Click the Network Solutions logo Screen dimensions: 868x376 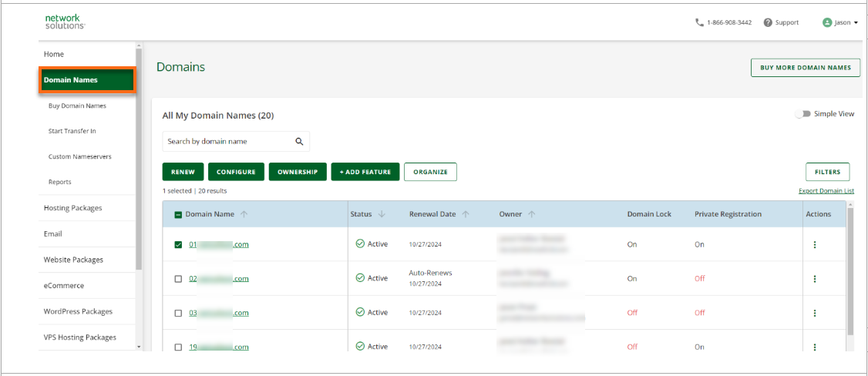click(x=65, y=22)
